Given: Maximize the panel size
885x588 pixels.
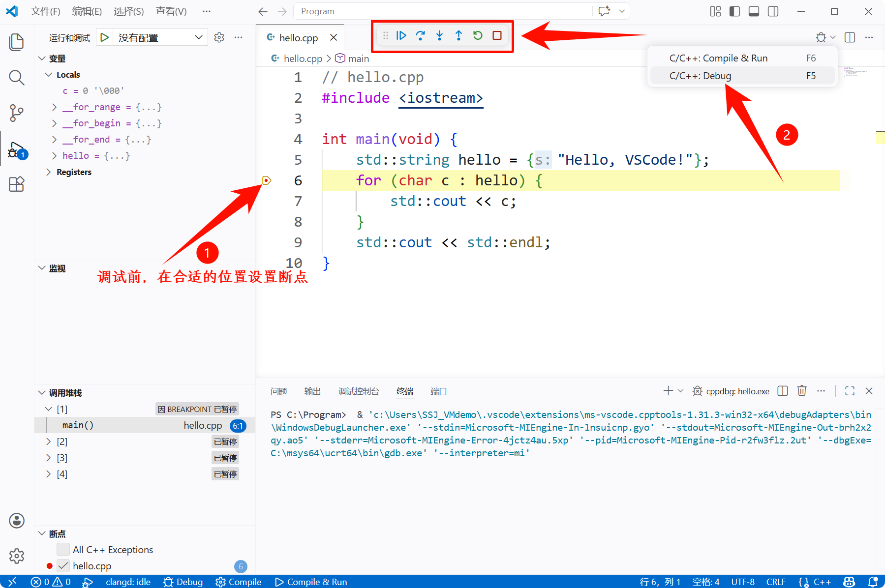Looking at the screenshot, I should click(x=850, y=391).
